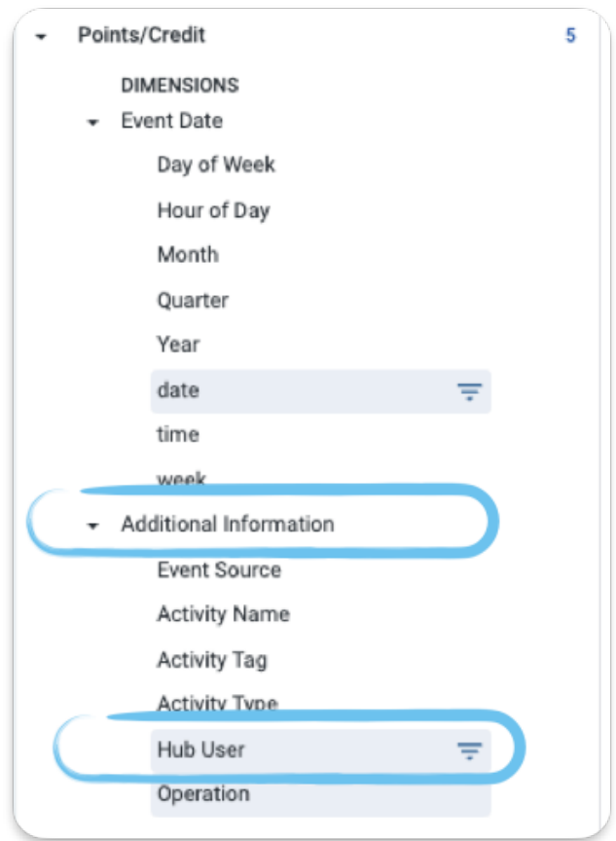The height and width of the screenshot is (841, 616).
Task: Choose the Event Source field
Action: [x=219, y=569]
